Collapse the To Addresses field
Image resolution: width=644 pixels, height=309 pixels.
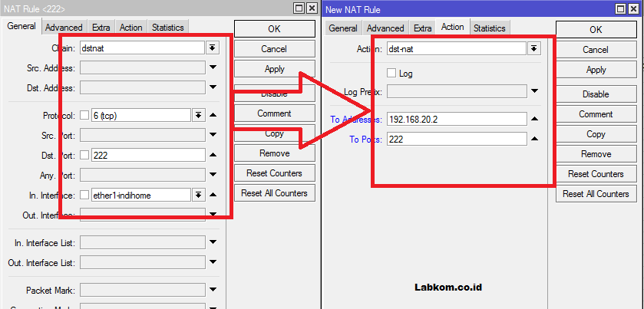point(534,119)
